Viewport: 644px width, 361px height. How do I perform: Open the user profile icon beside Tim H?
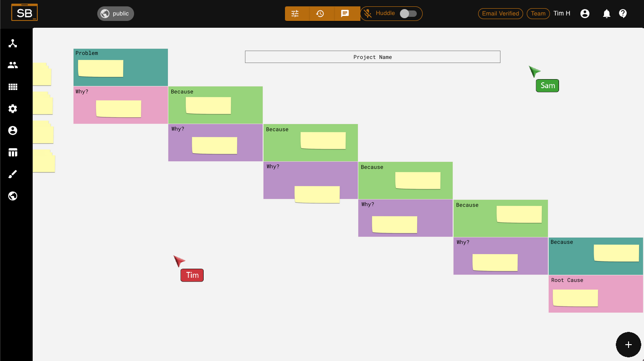585,14
